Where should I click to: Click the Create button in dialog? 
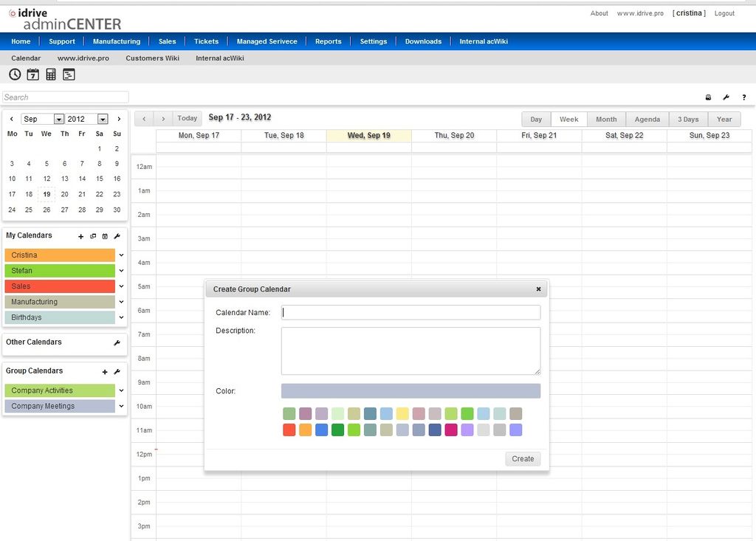coord(523,459)
